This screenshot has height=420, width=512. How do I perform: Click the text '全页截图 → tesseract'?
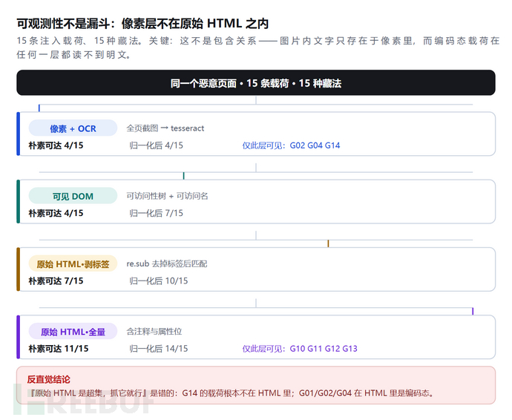(165, 128)
